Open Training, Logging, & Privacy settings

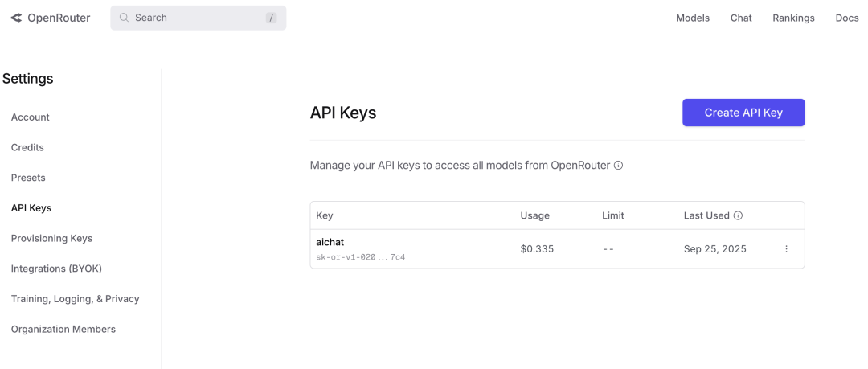click(x=75, y=299)
